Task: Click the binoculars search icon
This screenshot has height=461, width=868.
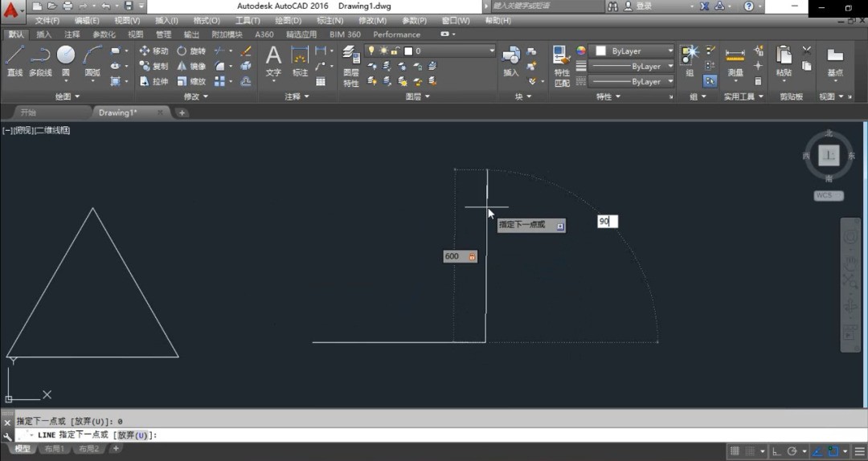Action: 612,6
